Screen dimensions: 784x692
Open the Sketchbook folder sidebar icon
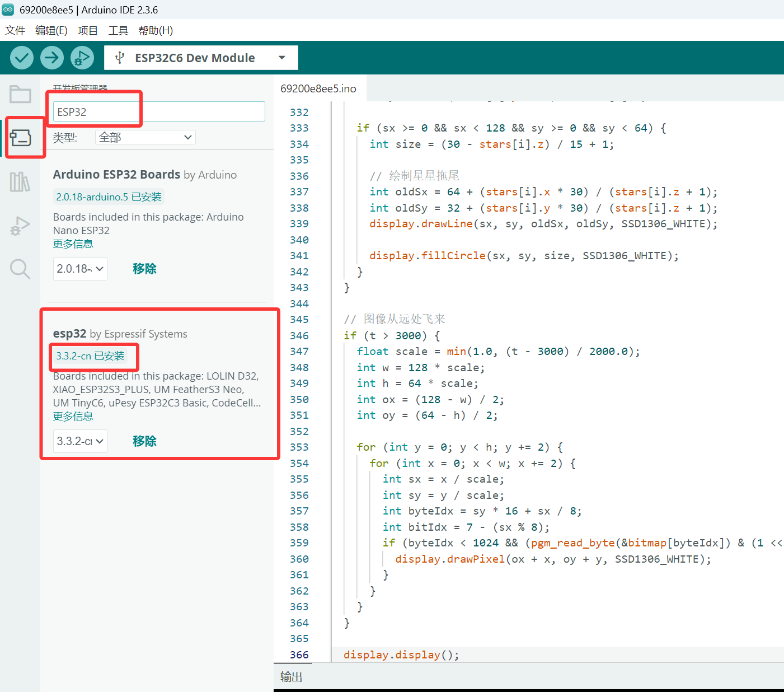click(x=20, y=94)
